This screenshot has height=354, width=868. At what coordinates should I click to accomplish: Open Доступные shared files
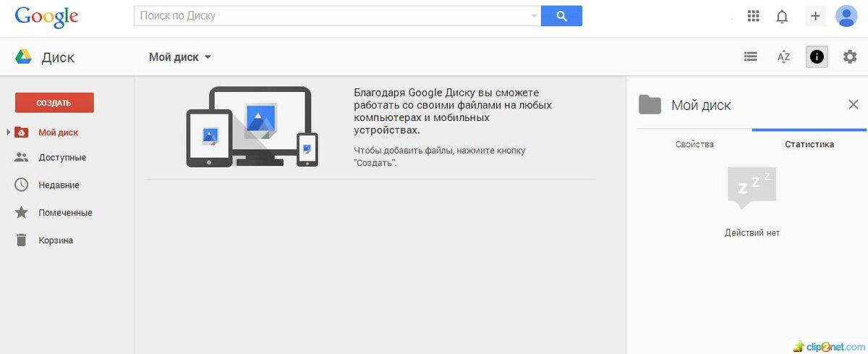[x=62, y=157]
